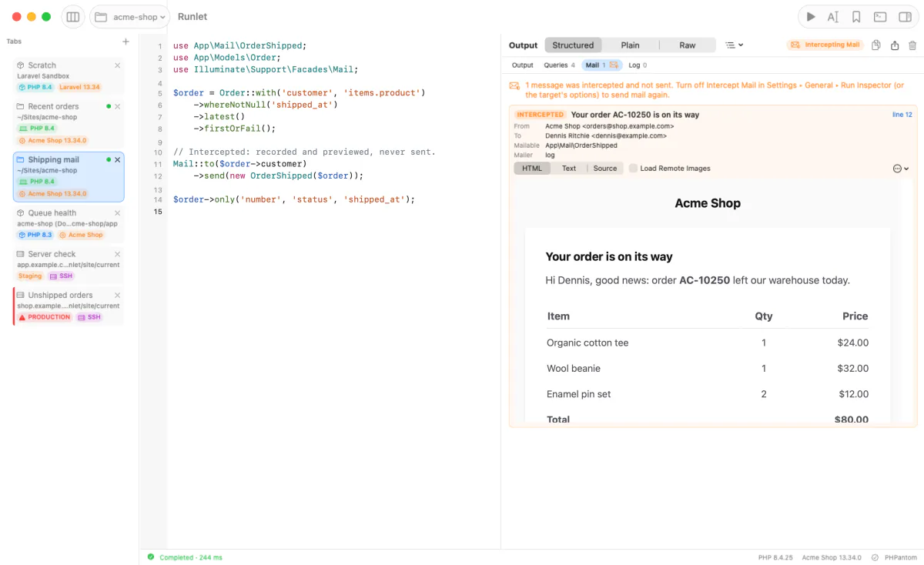This screenshot has width=924, height=565.
Task: Click the Mailable value App\Mail\OrderShipped
Action: pos(581,145)
